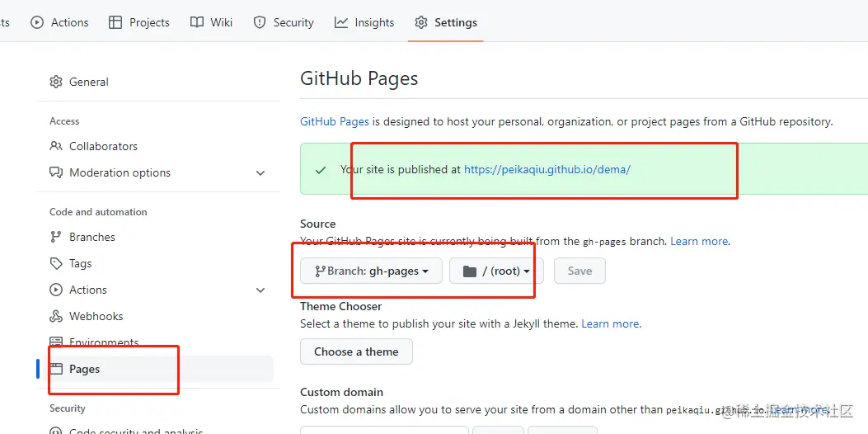This screenshot has width=868, height=434.
Task: Click the branch icon in Branch button
Action: (320, 271)
